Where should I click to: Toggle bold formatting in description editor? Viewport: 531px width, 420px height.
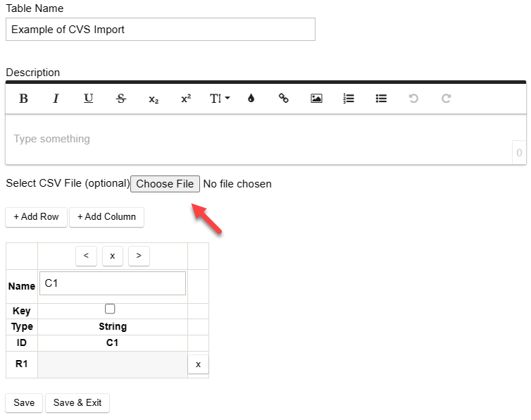[23, 99]
